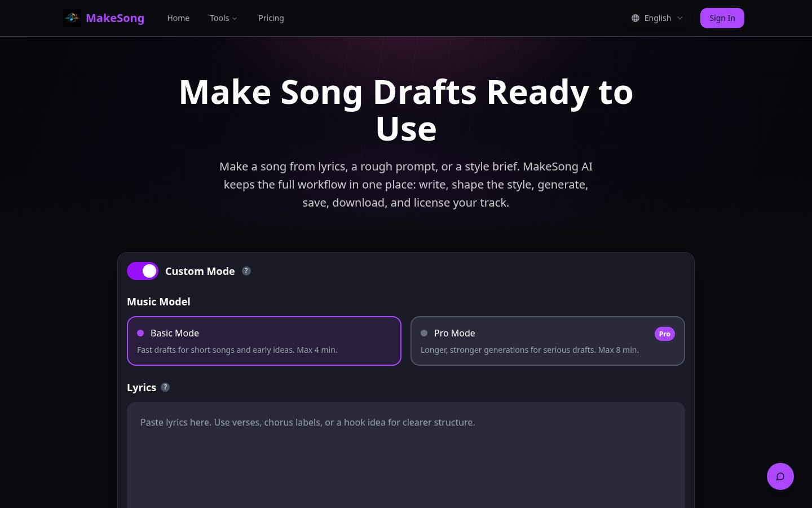The image size is (812, 508).
Task: Select the Pro Mode model
Action: [x=548, y=341]
